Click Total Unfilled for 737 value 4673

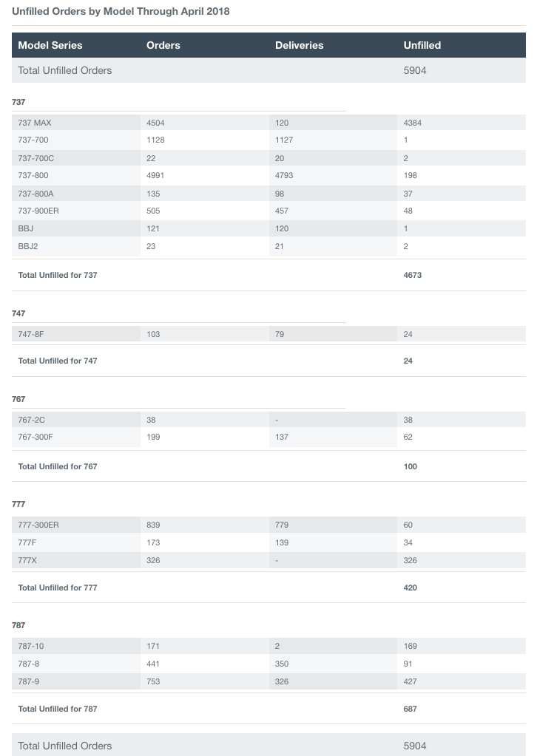(x=413, y=276)
